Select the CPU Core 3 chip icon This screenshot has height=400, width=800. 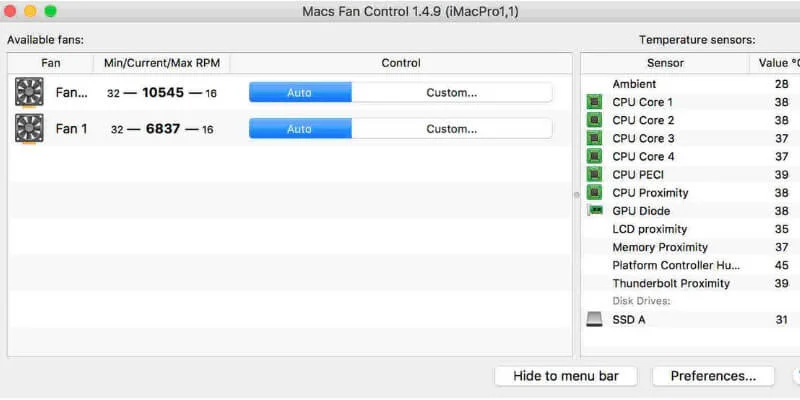pos(594,138)
